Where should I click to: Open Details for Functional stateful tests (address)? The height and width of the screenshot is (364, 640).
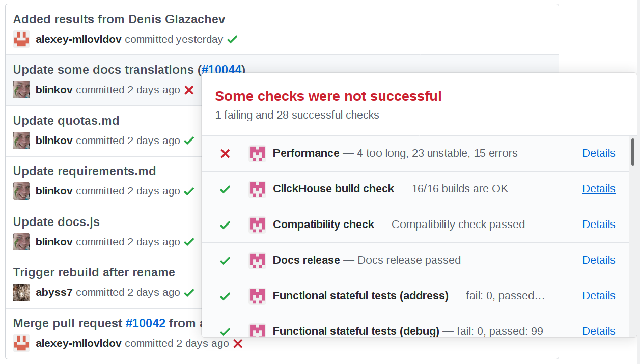[598, 296]
